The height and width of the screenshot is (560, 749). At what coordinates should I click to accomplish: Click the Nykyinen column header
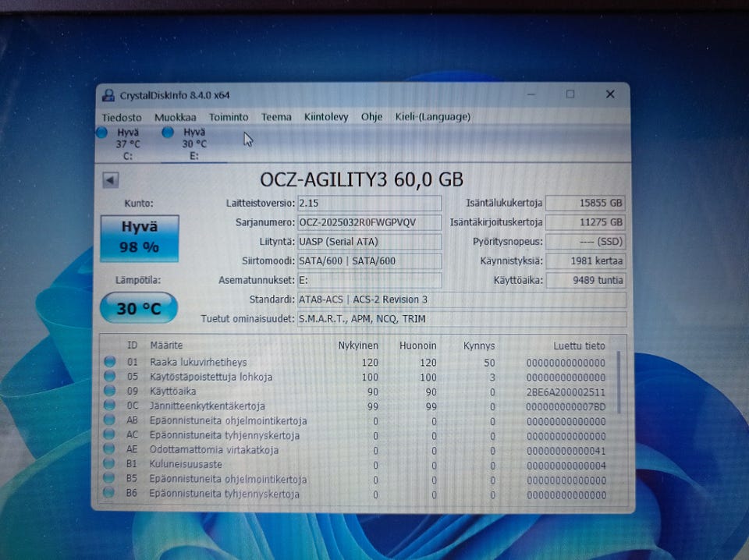click(x=358, y=346)
